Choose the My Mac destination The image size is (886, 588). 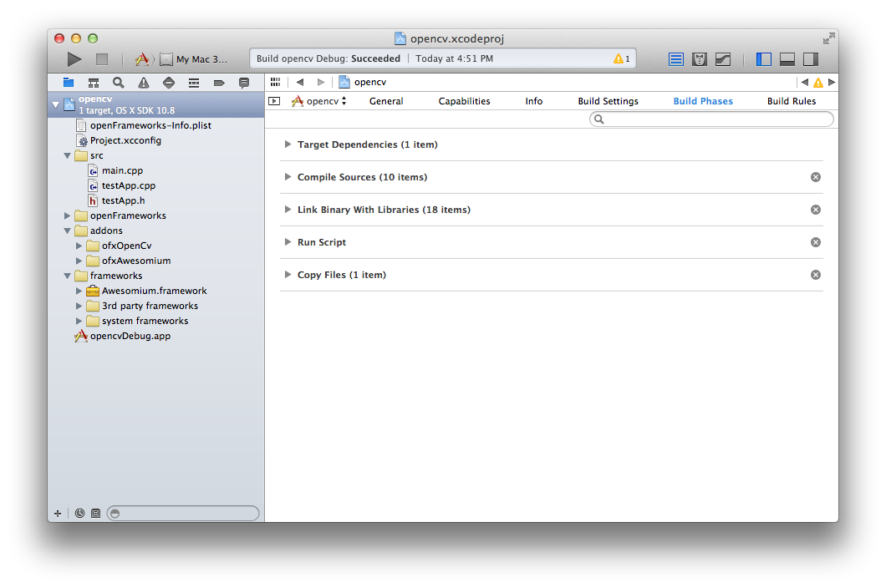coord(195,59)
